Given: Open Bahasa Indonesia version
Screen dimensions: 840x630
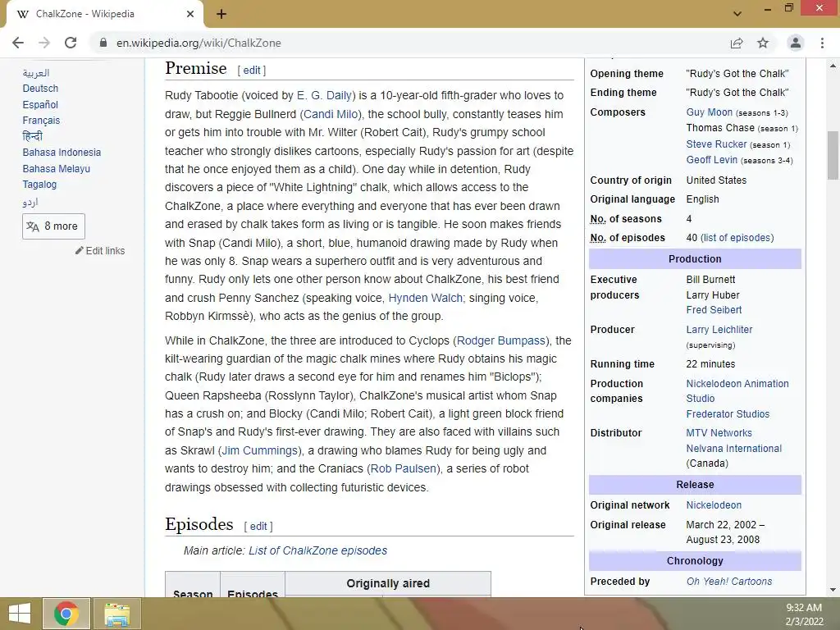Looking at the screenshot, I should tap(62, 152).
